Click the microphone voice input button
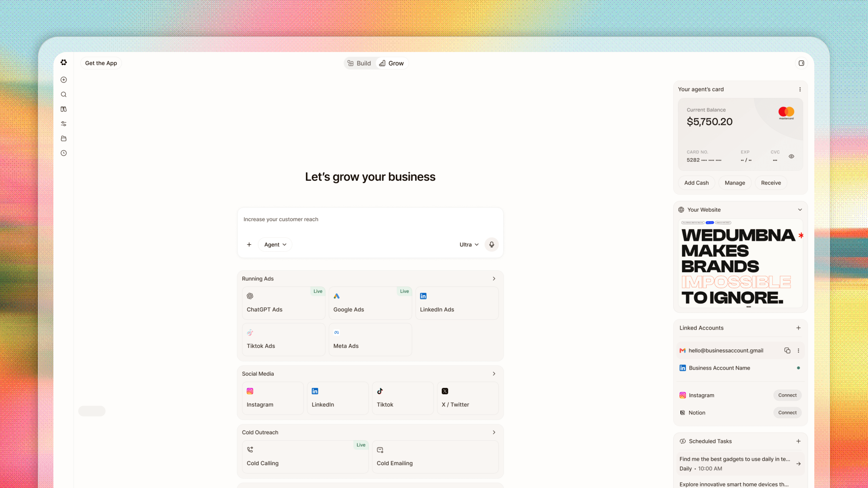Viewport: 868px width, 488px height. tap(492, 244)
